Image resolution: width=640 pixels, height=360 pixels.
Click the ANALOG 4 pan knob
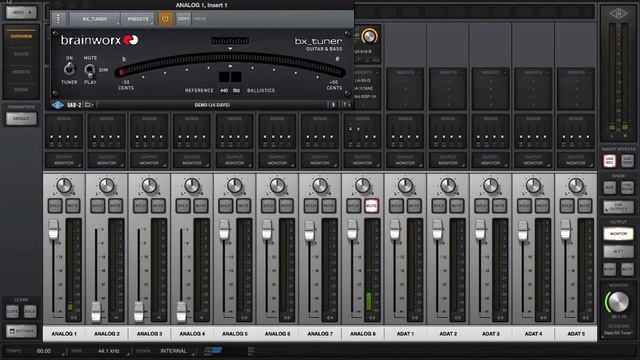point(192,186)
